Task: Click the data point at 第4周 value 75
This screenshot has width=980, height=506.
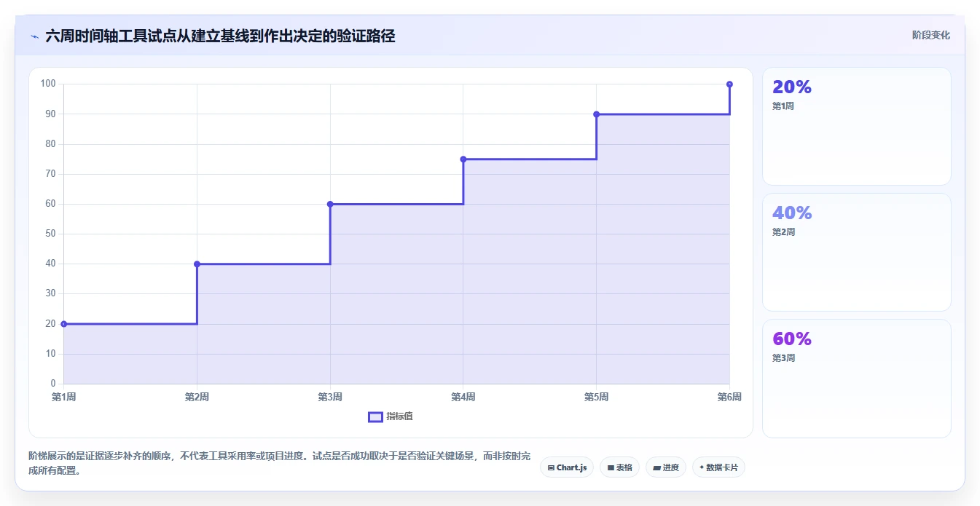Action: point(463,159)
